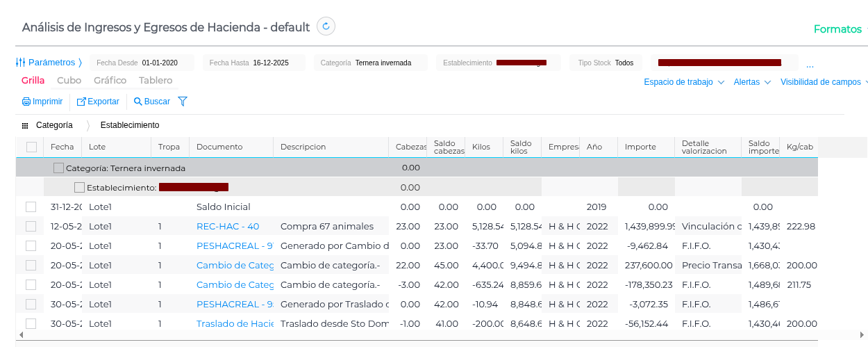Click the refresh icon beside the title

pyautogui.click(x=326, y=26)
